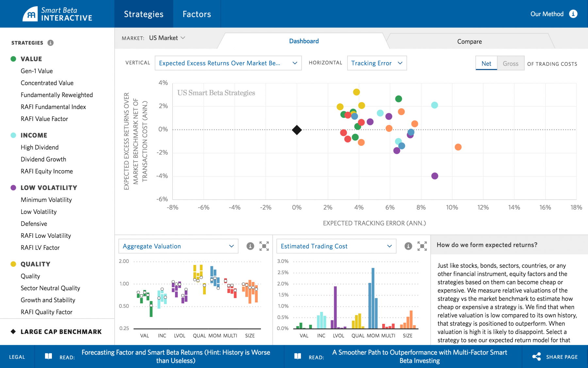Select Gross of trading costs
The width and height of the screenshot is (588, 368).
pyautogui.click(x=511, y=63)
